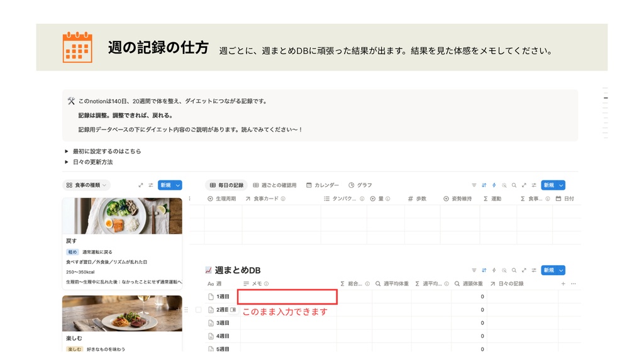Open the 食事の種類 view dropdown
This screenshot has width=644, height=362.
click(x=86, y=185)
